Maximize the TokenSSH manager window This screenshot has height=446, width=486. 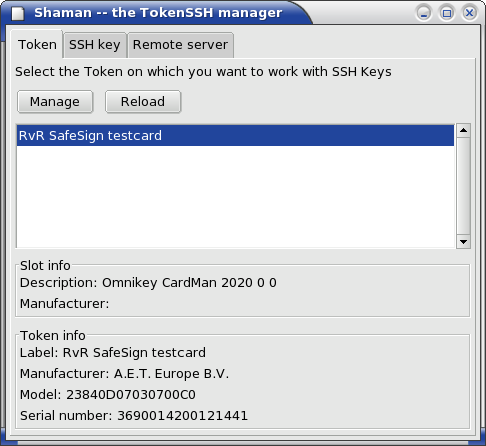[x=447, y=13]
